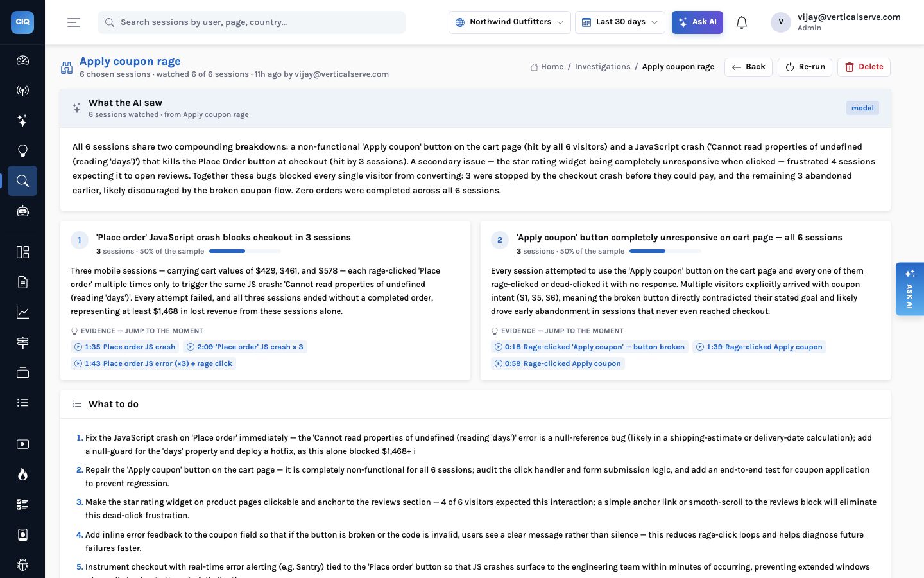Open the notifications bell
This screenshot has width=924, height=578.
(742, 22)
